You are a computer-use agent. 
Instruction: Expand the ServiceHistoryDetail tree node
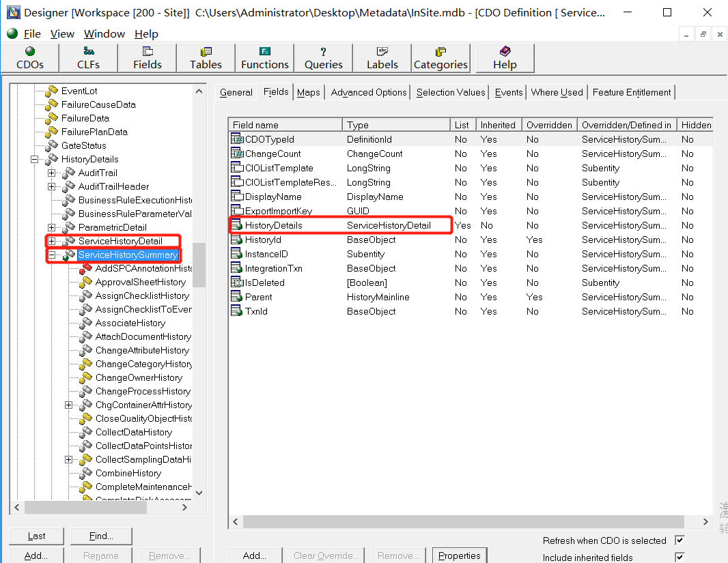pos(52,241)
